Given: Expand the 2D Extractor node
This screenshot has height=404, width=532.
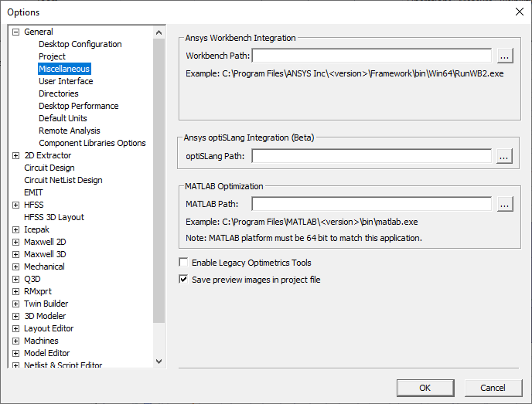Looking at the screenshot, I should point(16,155).
